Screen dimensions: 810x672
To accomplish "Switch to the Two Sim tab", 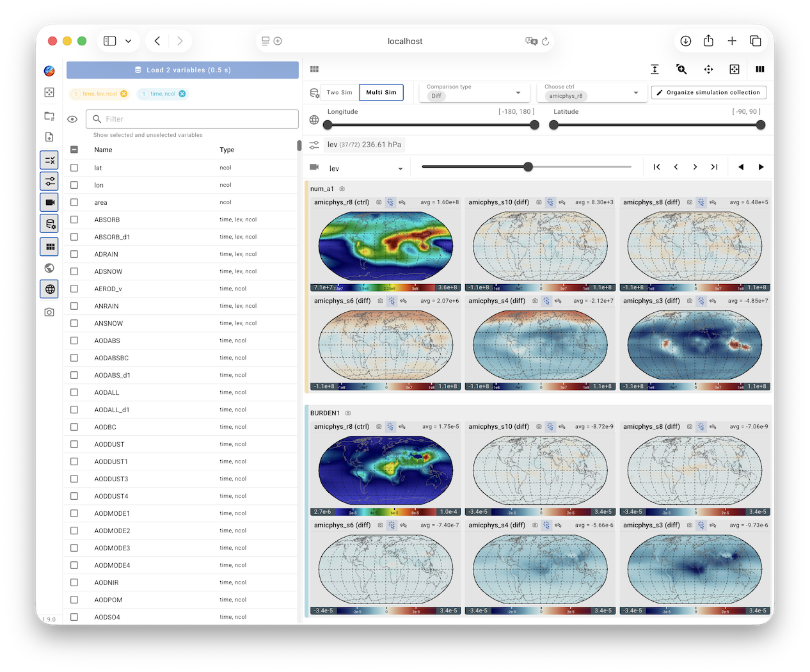I will pyautogui.click(x=339, y=93).
